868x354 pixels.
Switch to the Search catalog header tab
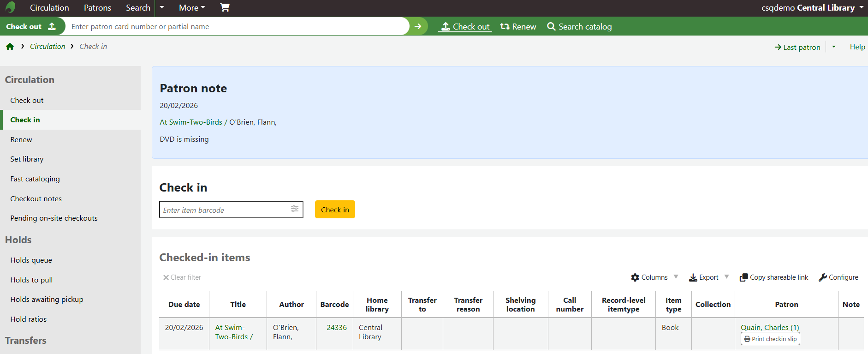click(x=579, y=27)
